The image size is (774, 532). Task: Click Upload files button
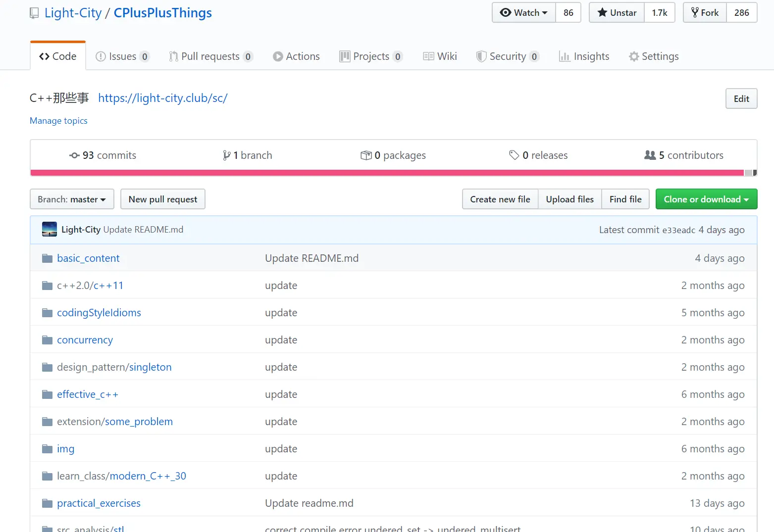click(570, 199)
